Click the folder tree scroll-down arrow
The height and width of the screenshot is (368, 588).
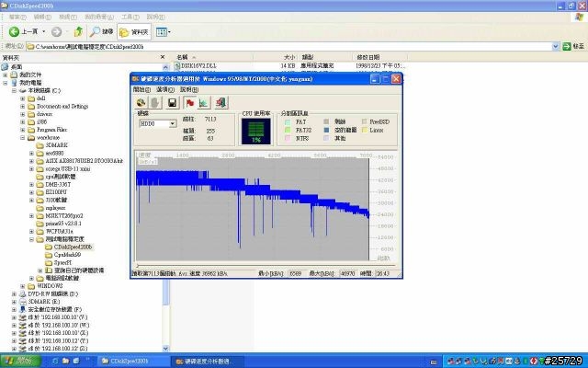[165, 349]
